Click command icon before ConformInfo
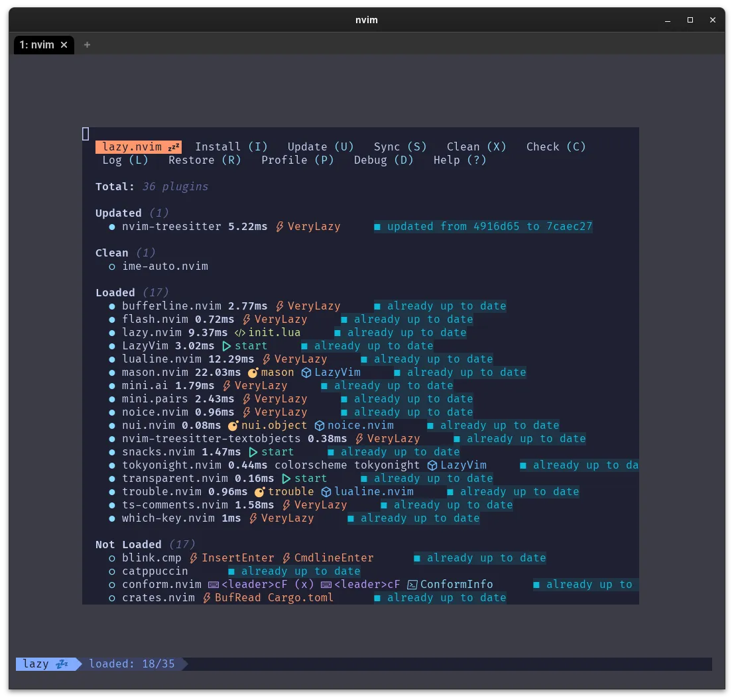Screen dimensions: 734x700 pyautogui.click(x=412, y=585)
